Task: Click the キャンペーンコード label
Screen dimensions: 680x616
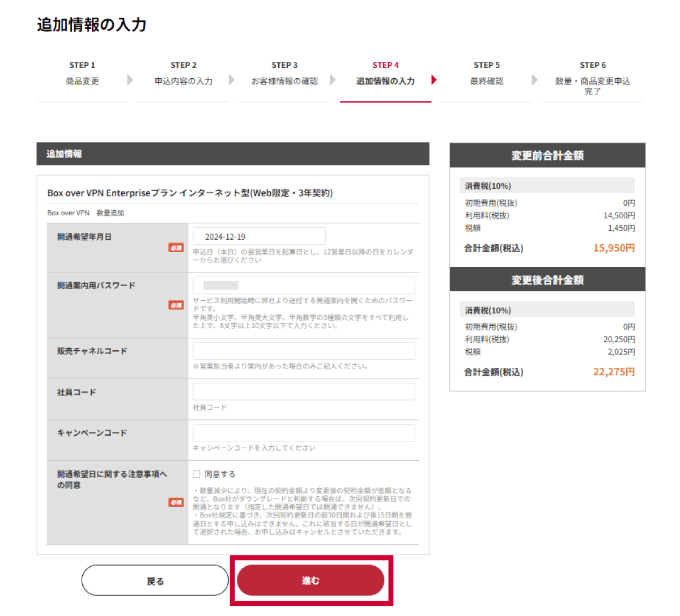Action: 92,433
